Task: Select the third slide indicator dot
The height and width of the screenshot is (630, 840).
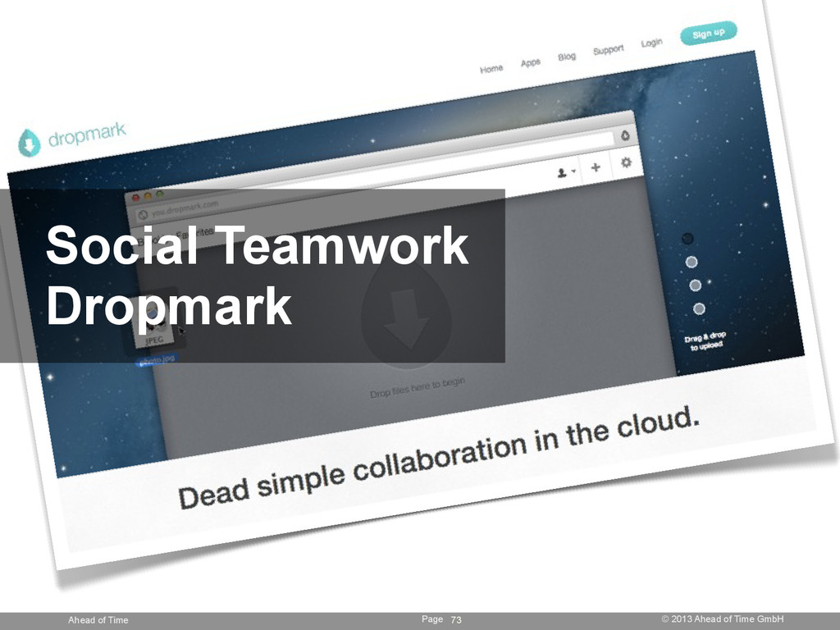Action: [695, 285]
